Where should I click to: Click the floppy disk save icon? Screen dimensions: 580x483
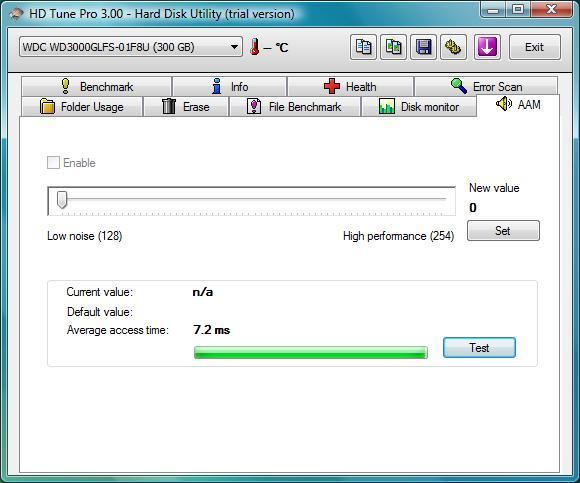[x=424, y=47]
